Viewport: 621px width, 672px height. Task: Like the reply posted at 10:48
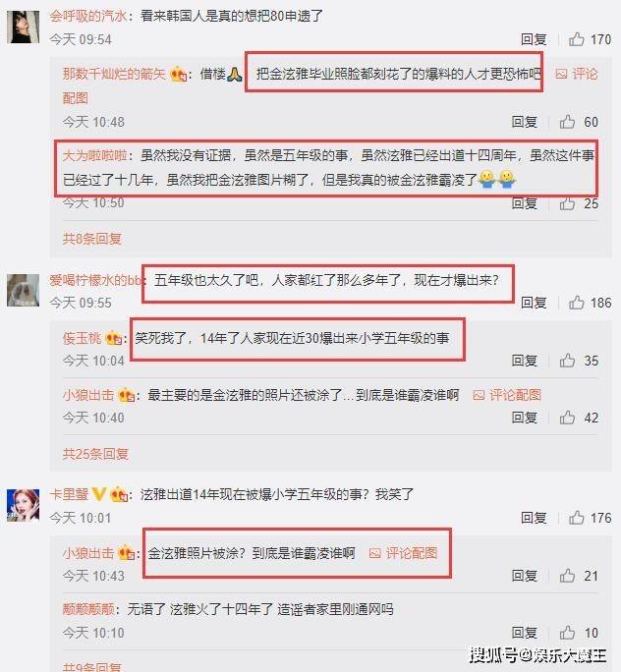click(567, 122)
